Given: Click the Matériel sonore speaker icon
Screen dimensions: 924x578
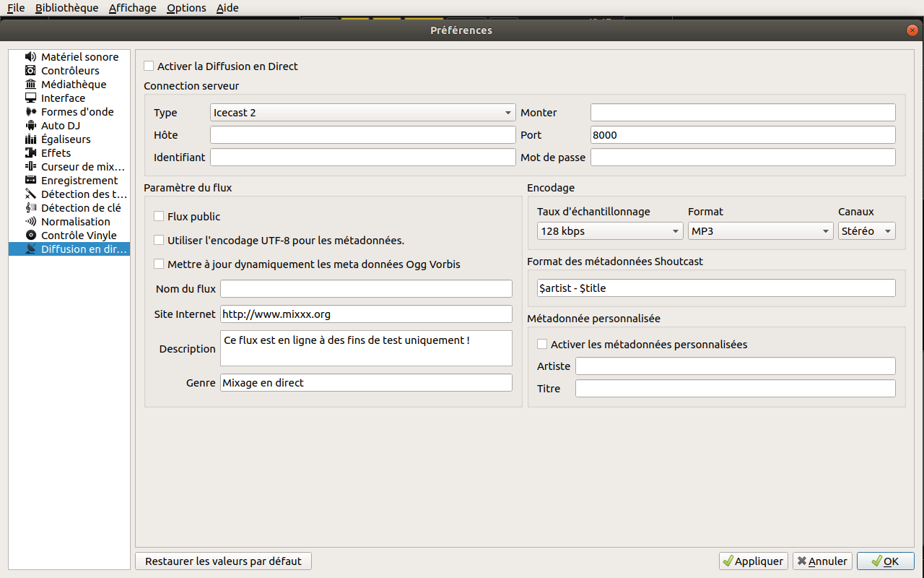Looking at the screenshot, I should pyautogui.click(x=30, y=57).
